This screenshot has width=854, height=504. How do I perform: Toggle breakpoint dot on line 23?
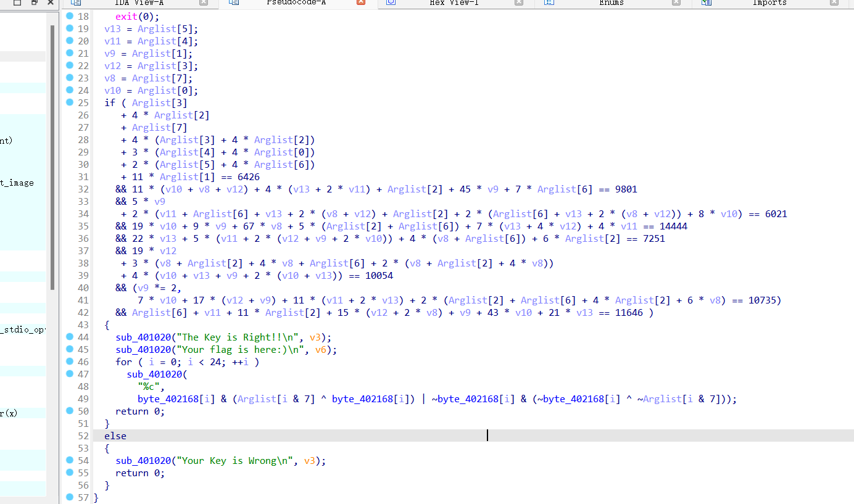[70, 78]
